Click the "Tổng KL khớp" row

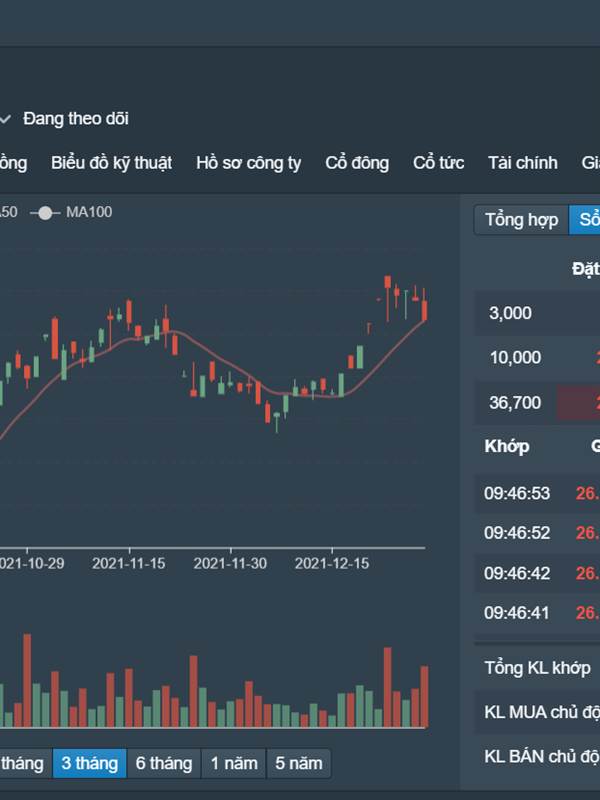[x=537, y=668]
